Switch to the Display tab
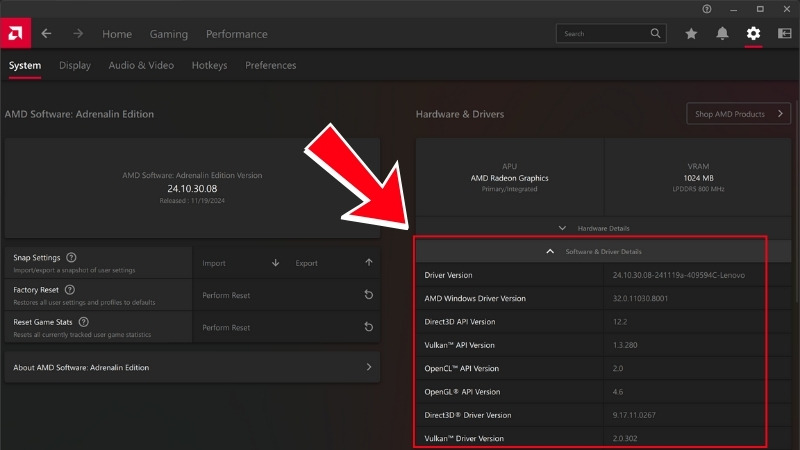Viewport: 800px width, 450px height. click(75, 66)
